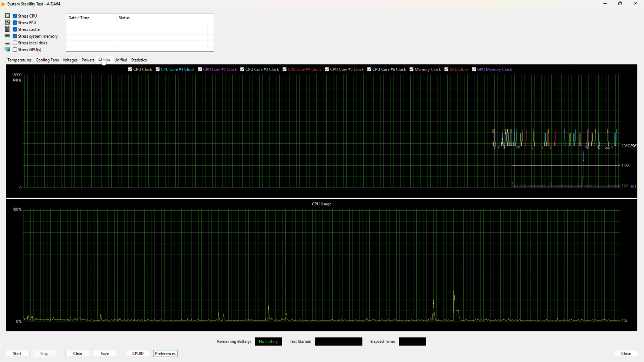Open the Statistics tab
Screen dimensions: 644x362
tap(139, 60)
